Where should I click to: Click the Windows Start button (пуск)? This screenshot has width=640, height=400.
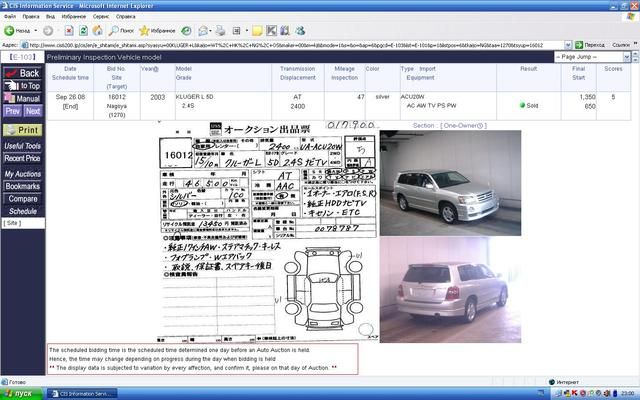(x=21, y=393)
